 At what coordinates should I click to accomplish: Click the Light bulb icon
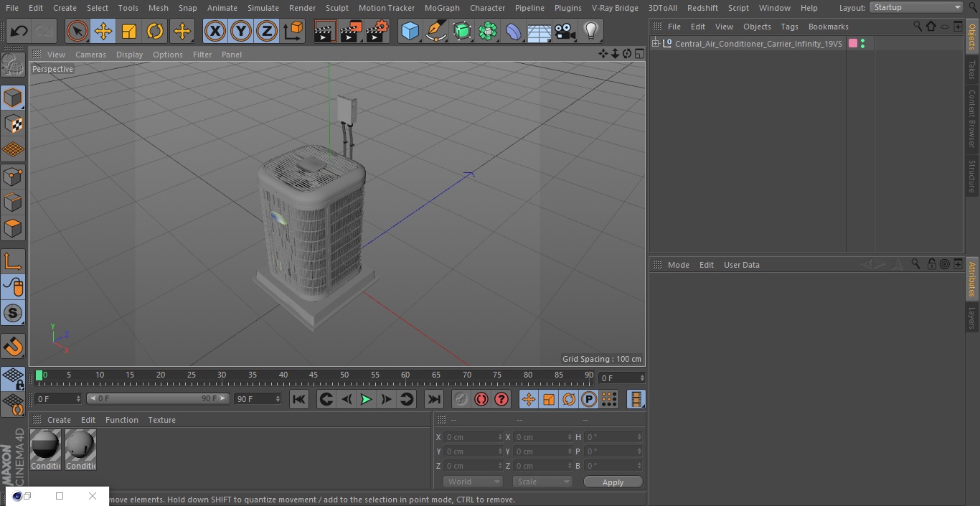coord(590,31)
